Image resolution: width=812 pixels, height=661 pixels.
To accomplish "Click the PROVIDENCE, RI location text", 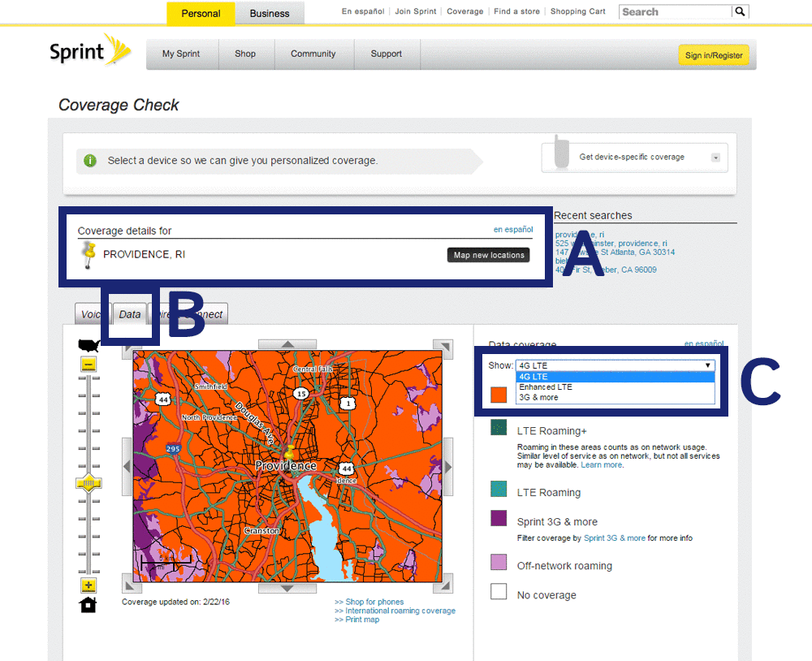I will (144, 254).
